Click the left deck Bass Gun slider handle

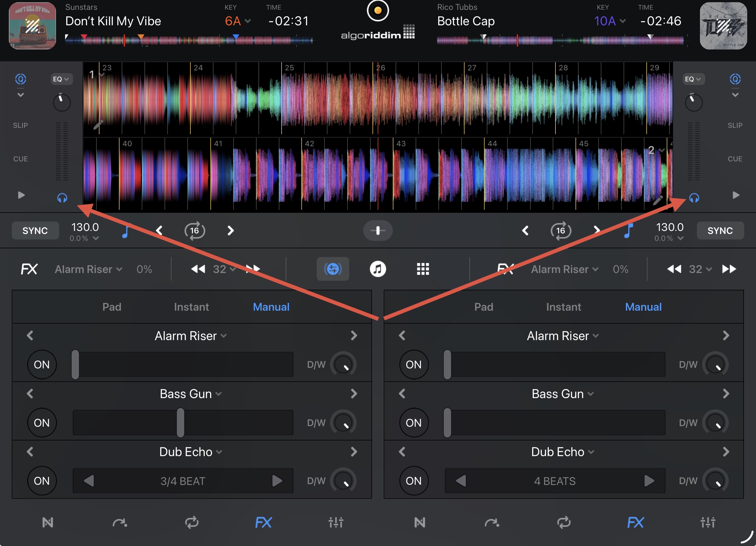pos(180,423)
